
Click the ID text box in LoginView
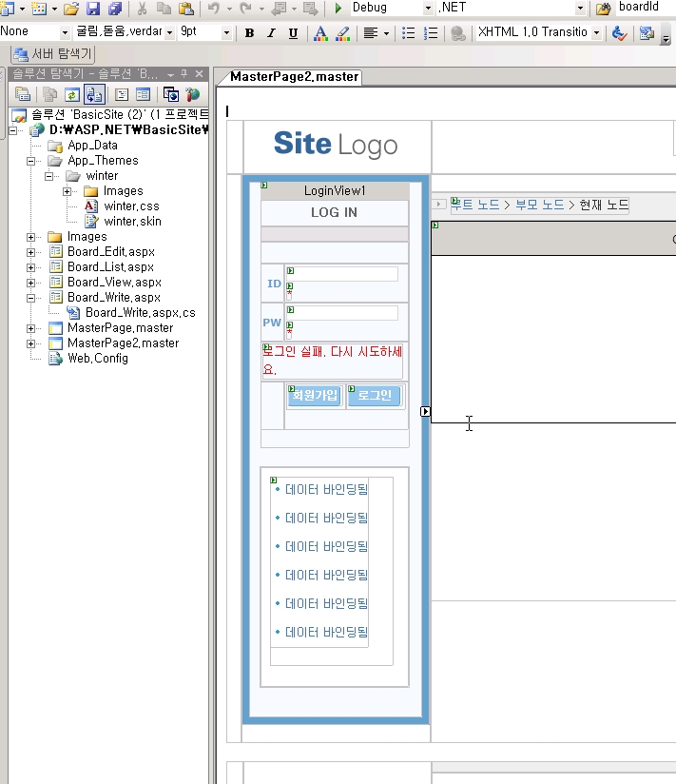(x=342, y=273)
